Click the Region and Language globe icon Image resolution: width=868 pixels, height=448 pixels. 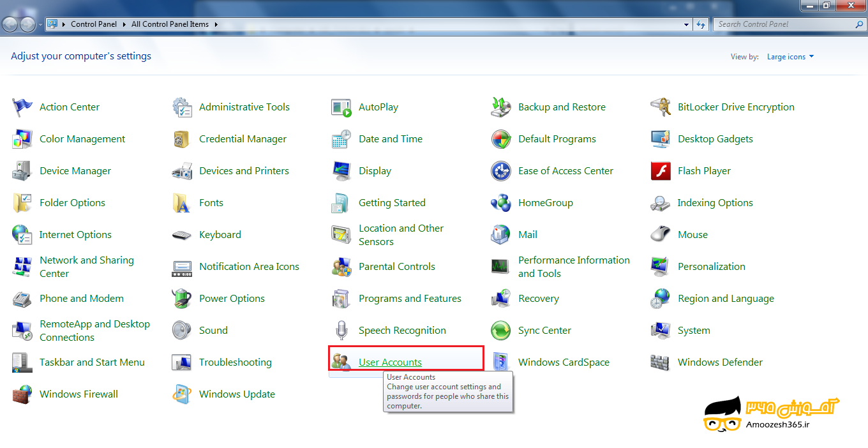pos(661,299)
